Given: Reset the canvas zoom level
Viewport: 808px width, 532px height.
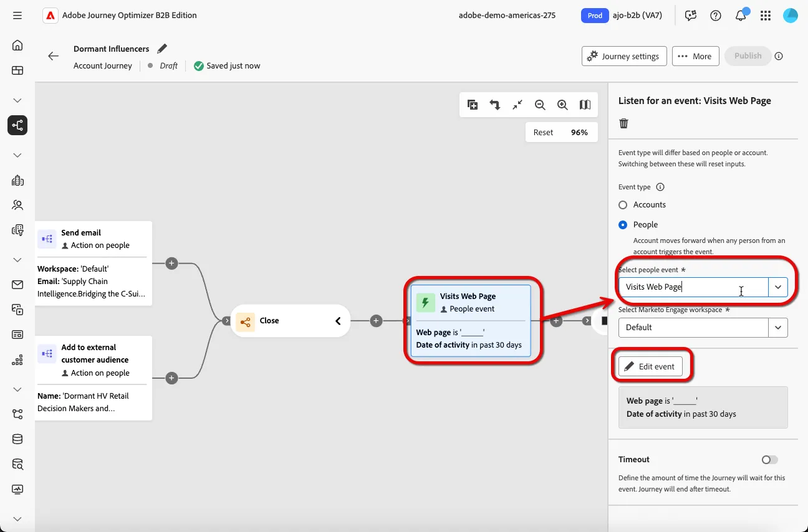Looking at the screenshot, I should [x=543, y=132].
